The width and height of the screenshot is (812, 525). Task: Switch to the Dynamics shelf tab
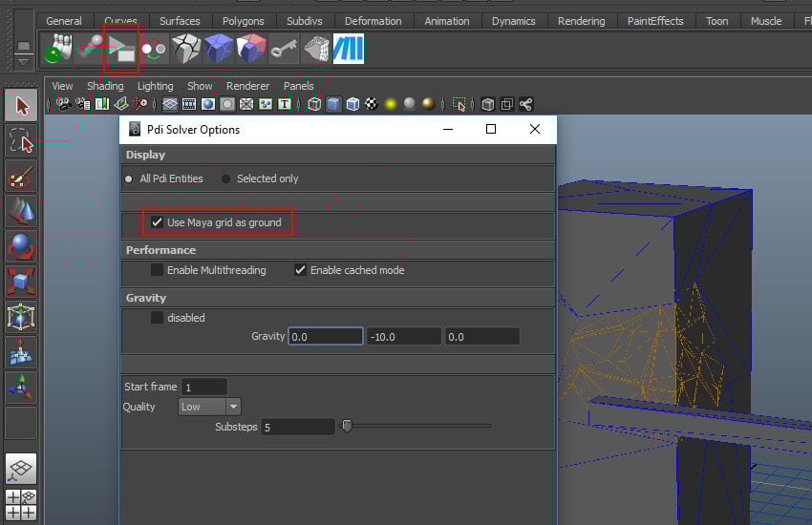[514, 21]
